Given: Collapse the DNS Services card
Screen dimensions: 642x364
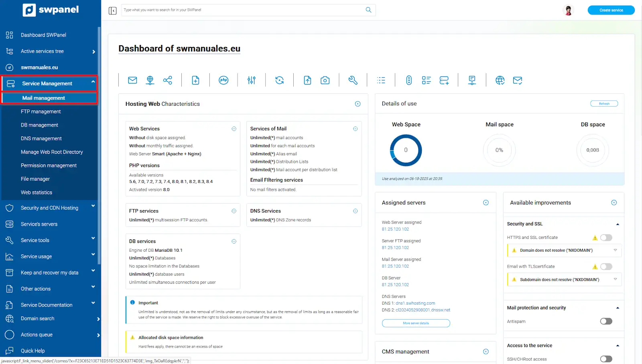Looking at the screenshot, I should click(x=355, y=211).
